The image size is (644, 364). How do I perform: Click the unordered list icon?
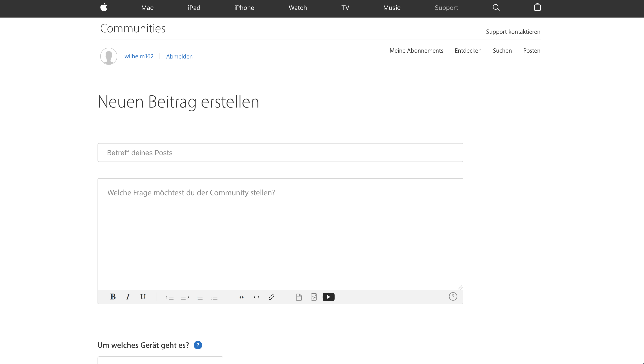pos(215,297)
